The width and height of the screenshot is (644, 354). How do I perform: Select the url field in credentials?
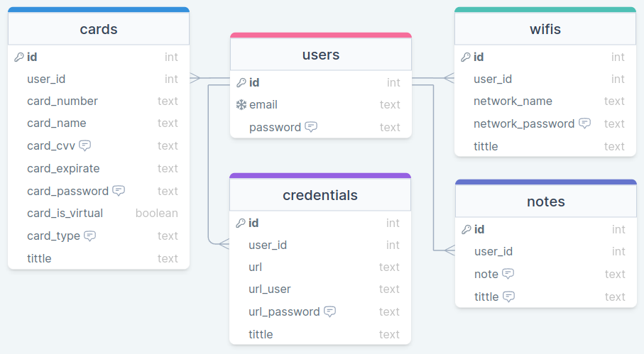320,267
